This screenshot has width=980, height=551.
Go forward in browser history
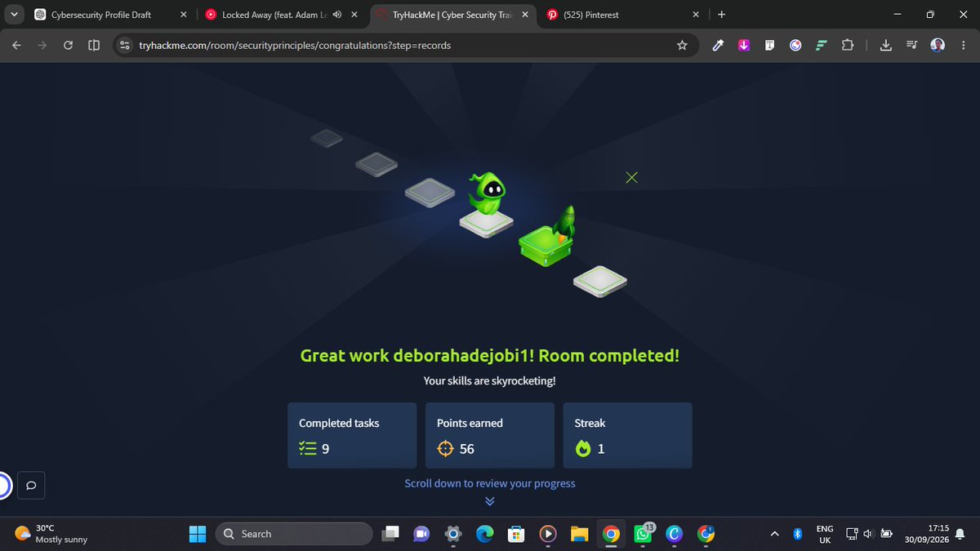click(x=42, y=46)
